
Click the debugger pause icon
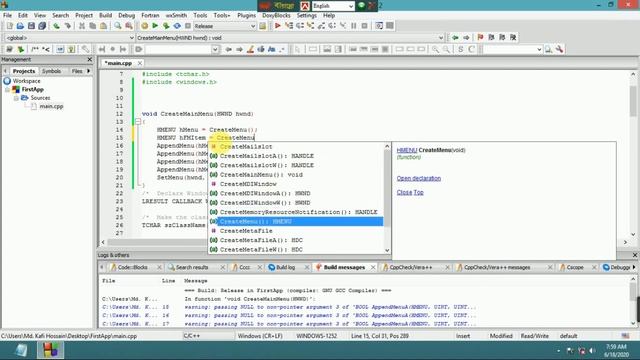point(353,26)
